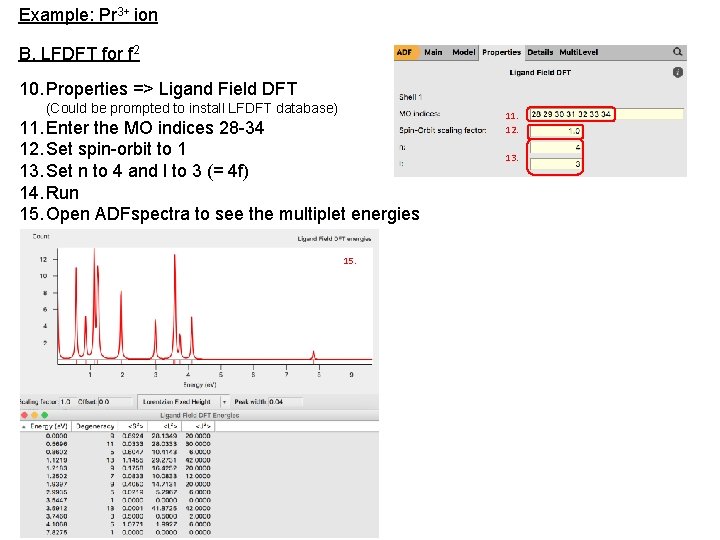Click the cell value 1.1455
This screenshot has width=720, height=540.
coord(133,460)
